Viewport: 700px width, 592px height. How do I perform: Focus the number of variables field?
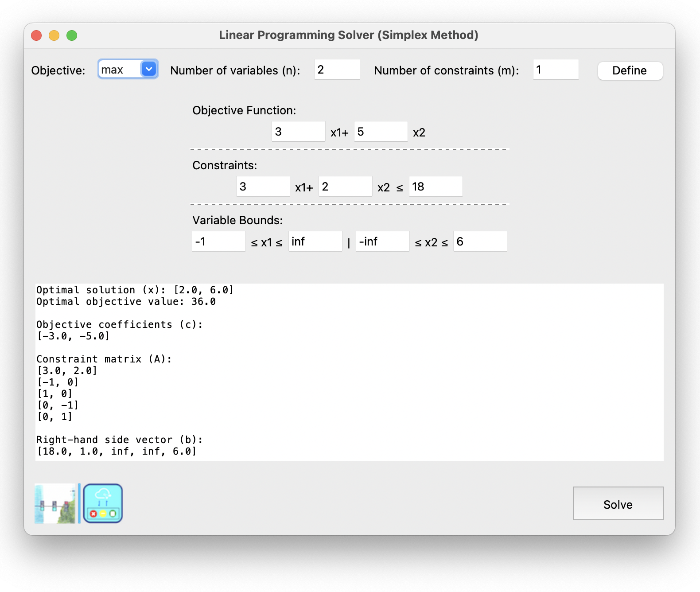(x=337, y=70)
